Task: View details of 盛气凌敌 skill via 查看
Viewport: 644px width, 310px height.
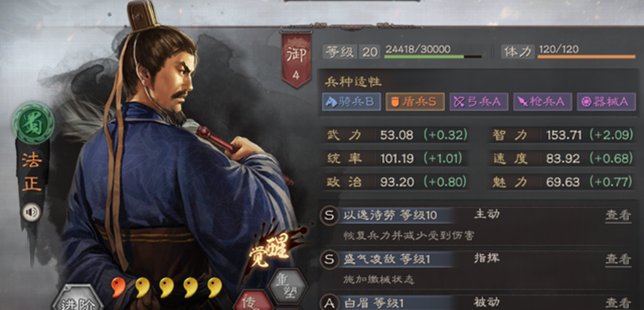Action: [x=618, y=259]
